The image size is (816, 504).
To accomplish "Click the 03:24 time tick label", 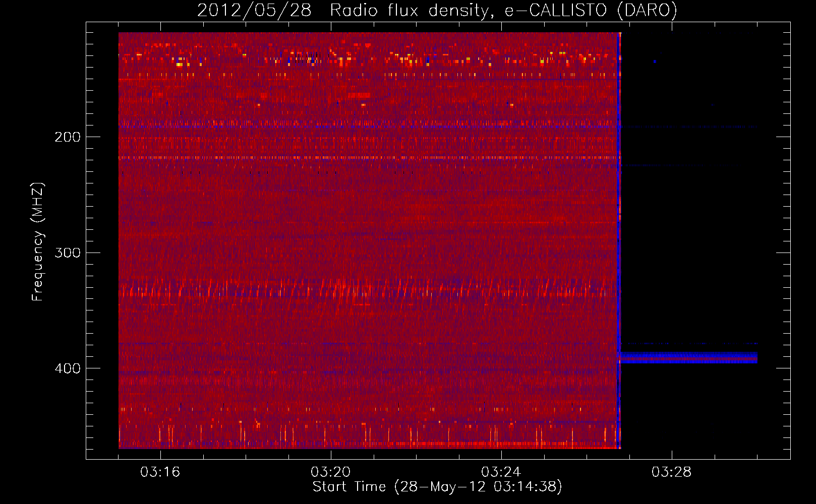I will pyautogui.click(x=501, y=472).
